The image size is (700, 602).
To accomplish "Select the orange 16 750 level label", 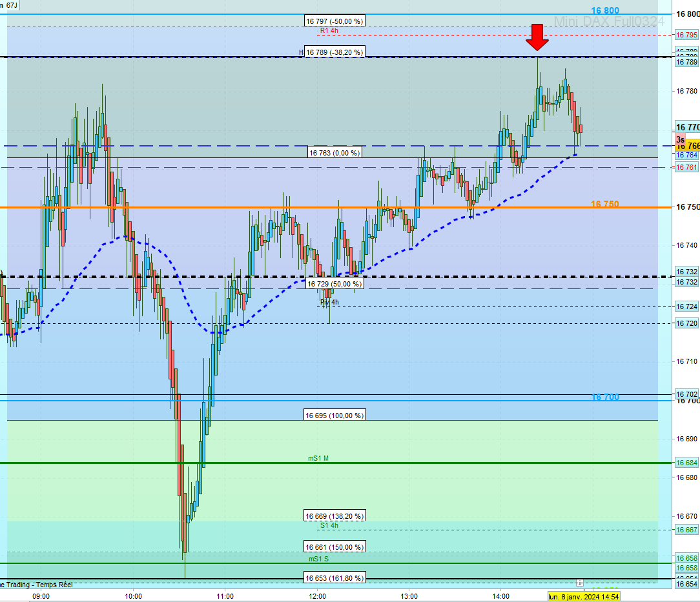I will (x=605, y=204).
